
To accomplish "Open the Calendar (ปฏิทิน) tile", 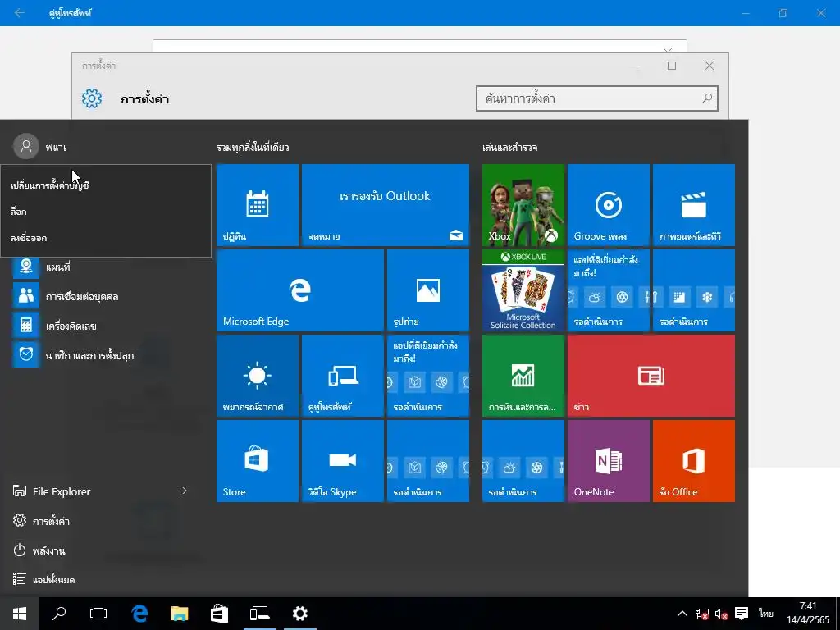I will click(x=257, y=205).
